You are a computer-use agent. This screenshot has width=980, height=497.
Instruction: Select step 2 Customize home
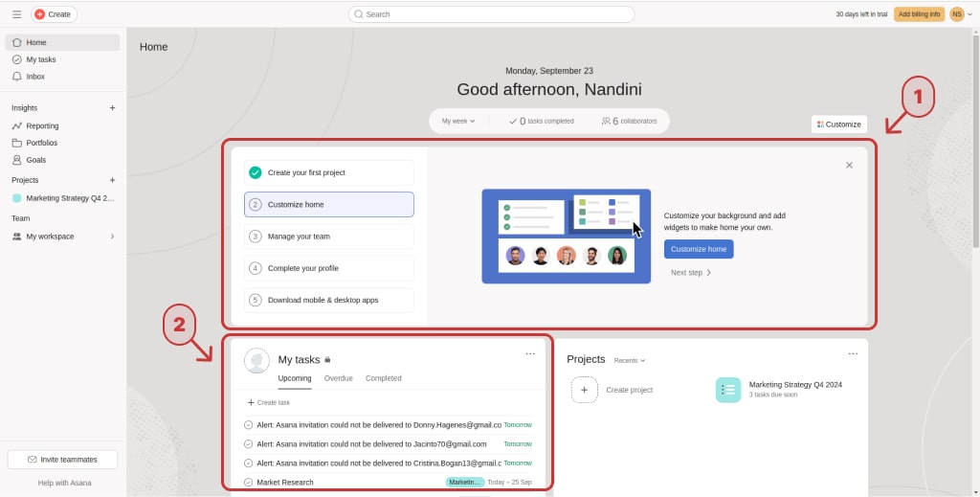point(329,204)
